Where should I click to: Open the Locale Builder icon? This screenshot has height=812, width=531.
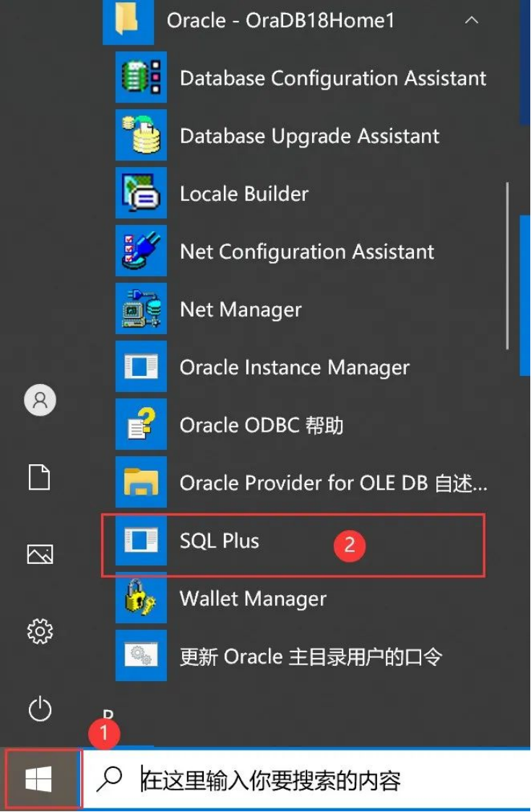coord(141,193)
